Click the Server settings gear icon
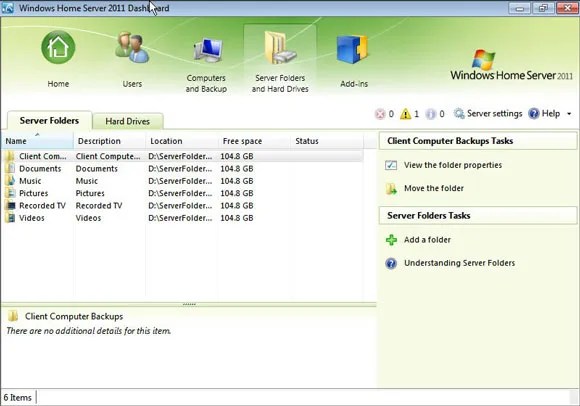This screenshot has width=580, height=406. 459,114
